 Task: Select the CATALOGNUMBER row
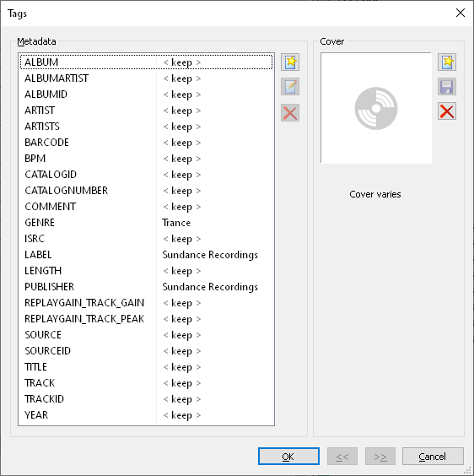click(x=146, y=191)
